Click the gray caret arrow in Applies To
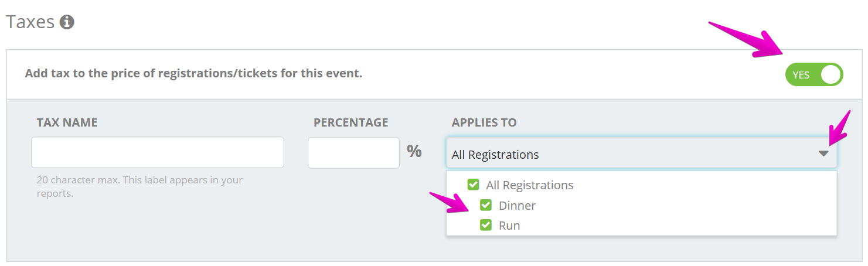868x266 pixels. [x=823, y=154]
